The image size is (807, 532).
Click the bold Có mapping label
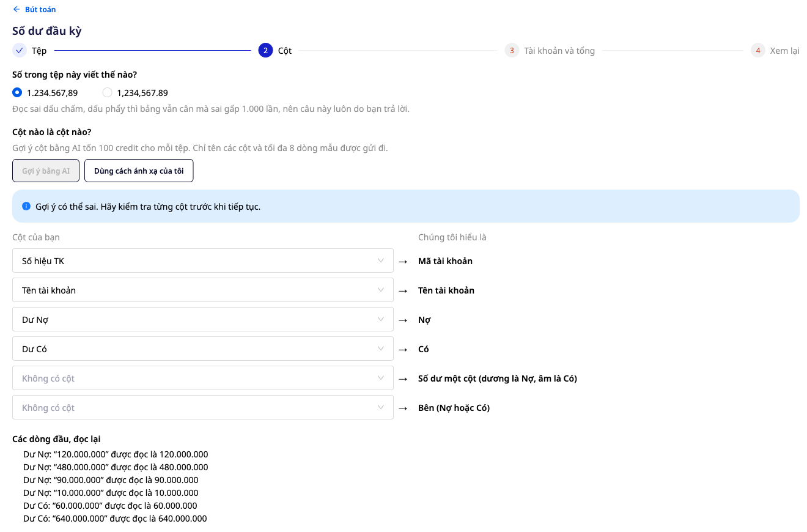coord(423,349)
